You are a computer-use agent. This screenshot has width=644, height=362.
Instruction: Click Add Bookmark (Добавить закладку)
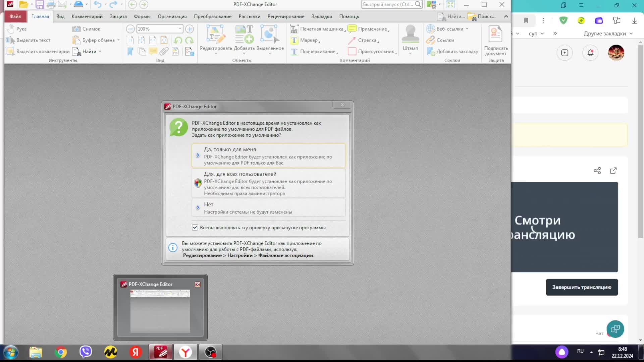452,51
